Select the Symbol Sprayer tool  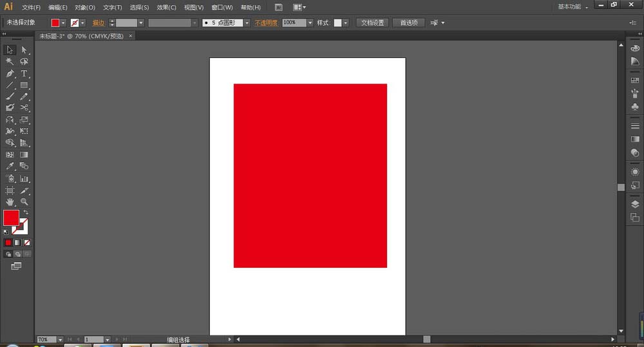[x=10, y=178]
